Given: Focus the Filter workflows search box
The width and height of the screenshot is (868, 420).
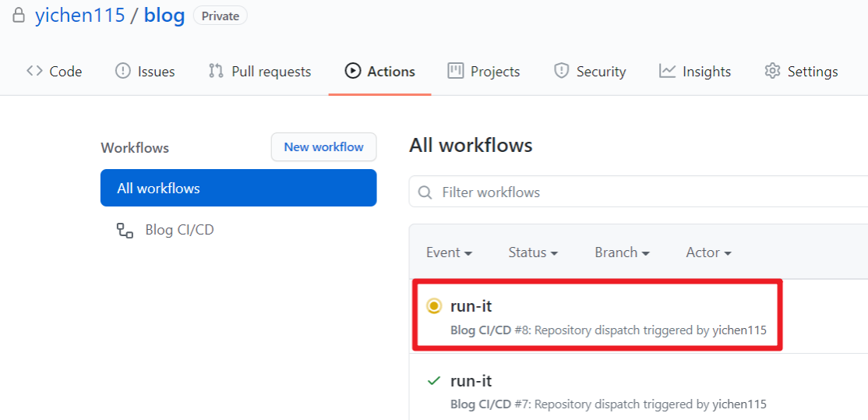Looking at the screenshot, I should pyautogui.click(x=639, y=192).
